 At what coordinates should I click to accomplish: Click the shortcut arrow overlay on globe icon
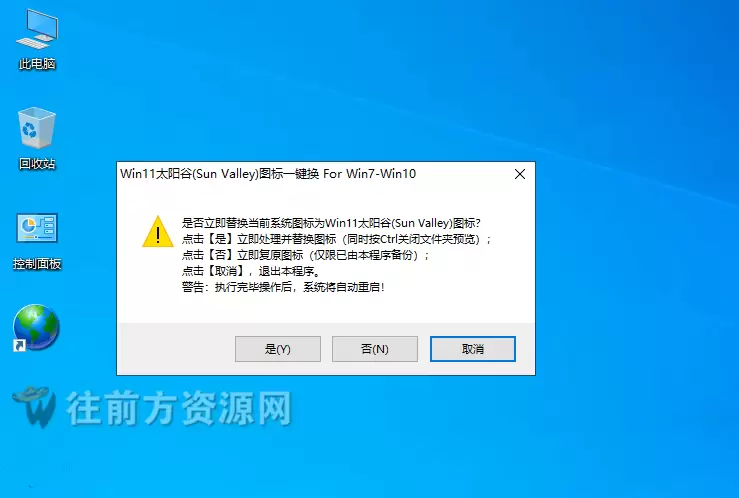[19, 346]
